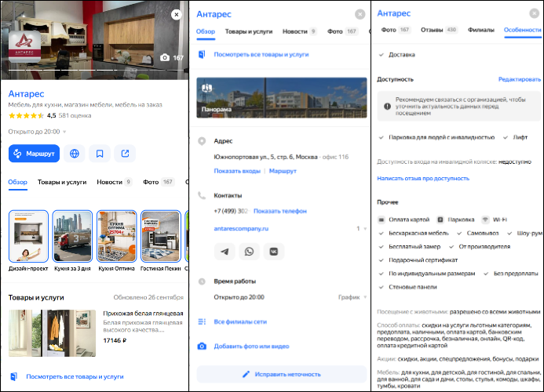Click Без предоплаты checkmark item
This screenshot has height=392, width=544.
click(x=511, y=274)
